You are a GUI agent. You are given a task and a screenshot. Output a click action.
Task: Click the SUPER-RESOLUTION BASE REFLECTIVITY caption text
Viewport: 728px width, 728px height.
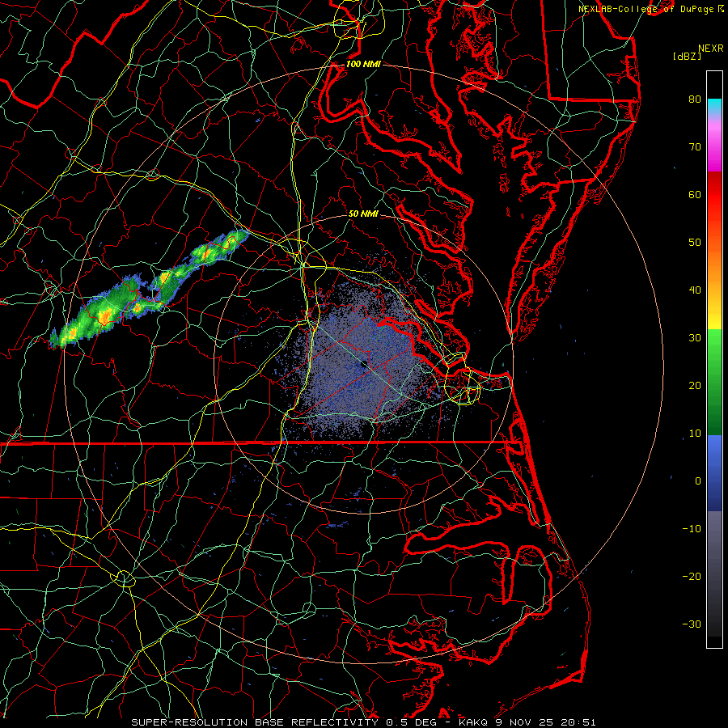(x=255, y=722)
